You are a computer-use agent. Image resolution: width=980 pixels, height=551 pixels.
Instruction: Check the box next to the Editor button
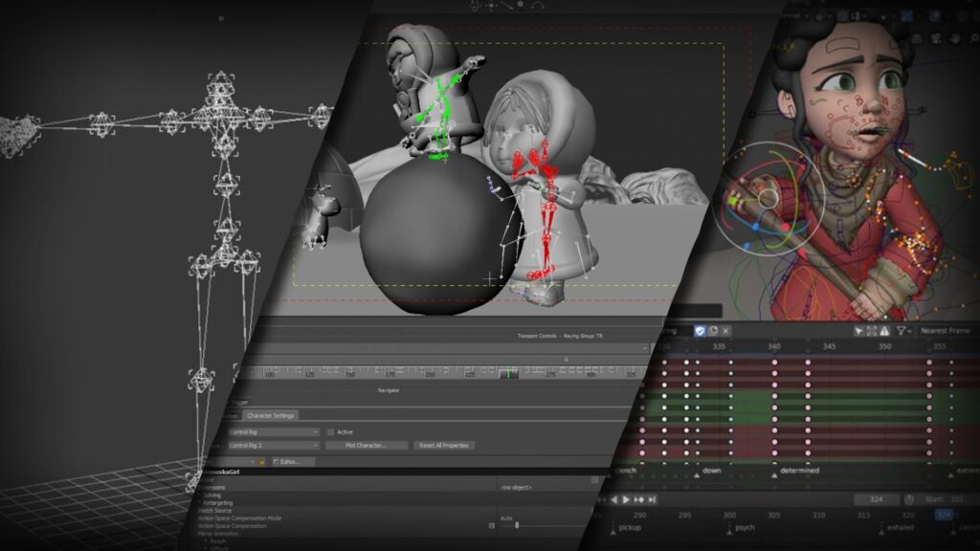[x=276, y=461]
